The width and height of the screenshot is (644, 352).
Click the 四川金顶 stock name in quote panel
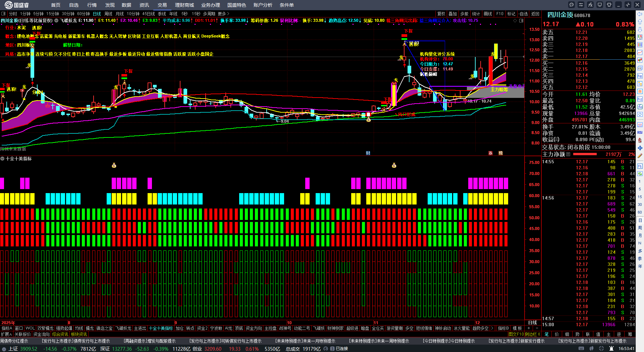point(560,15)
